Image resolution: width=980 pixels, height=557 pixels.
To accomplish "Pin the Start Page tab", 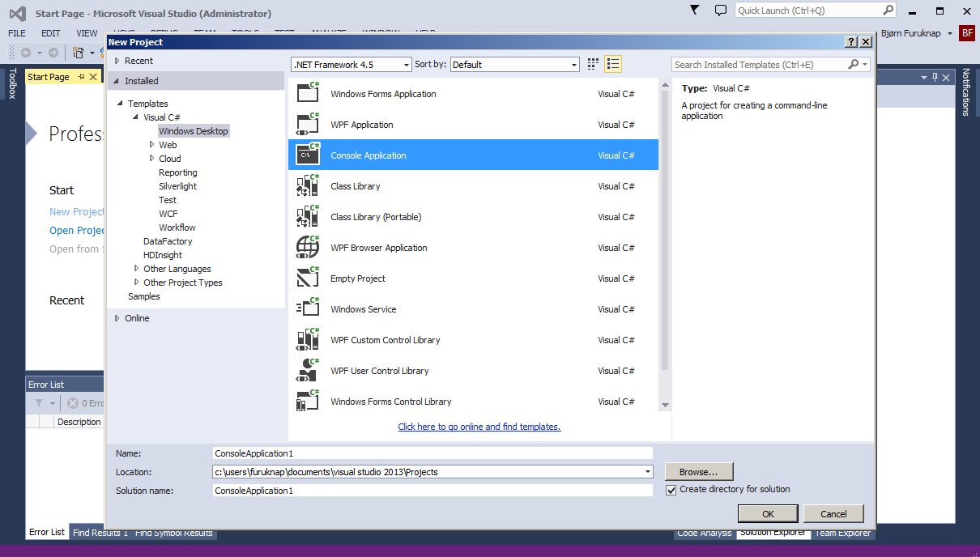I will (82, 77).
